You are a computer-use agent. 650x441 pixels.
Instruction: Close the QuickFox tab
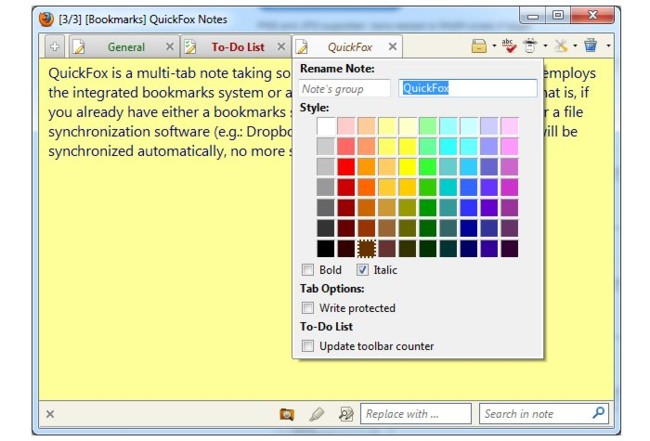(393, 47)
